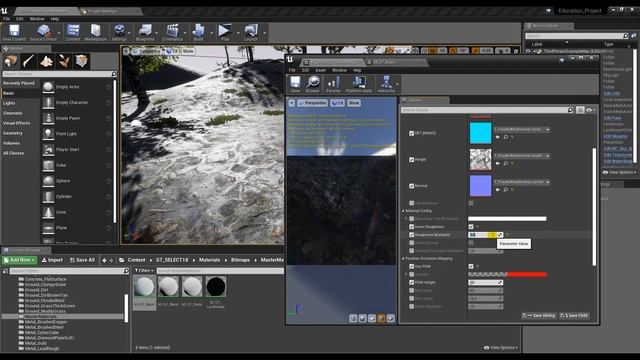This screenshot has height=360, width=640.
Task: Open Add New dropdown
Action: (x=19, y=260)
